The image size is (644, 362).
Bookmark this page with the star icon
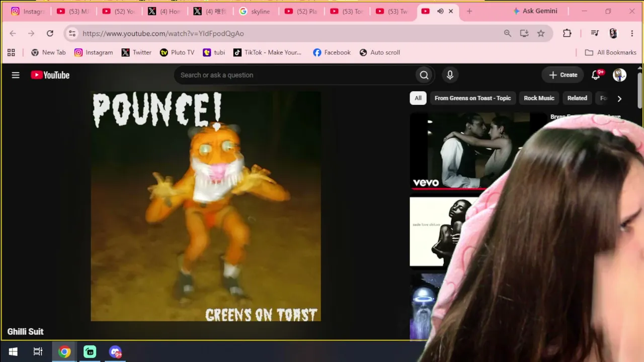click(x=541, y=33)
